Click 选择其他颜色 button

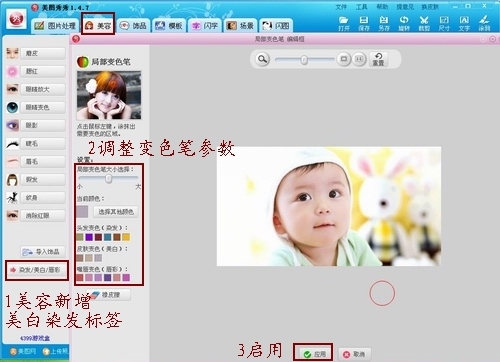[116, 212]
